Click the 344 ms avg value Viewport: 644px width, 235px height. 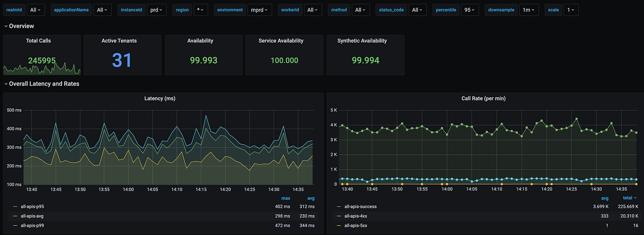[x=308, y=225]
